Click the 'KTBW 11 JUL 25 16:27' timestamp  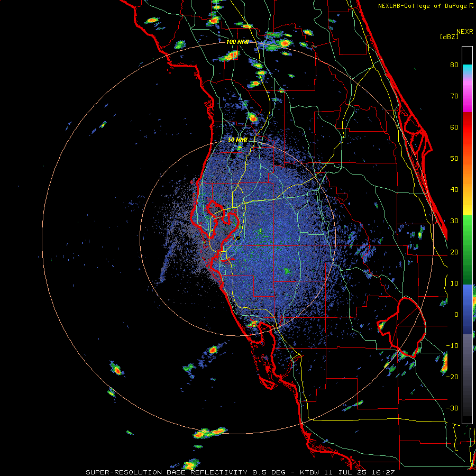pos(347,472)
